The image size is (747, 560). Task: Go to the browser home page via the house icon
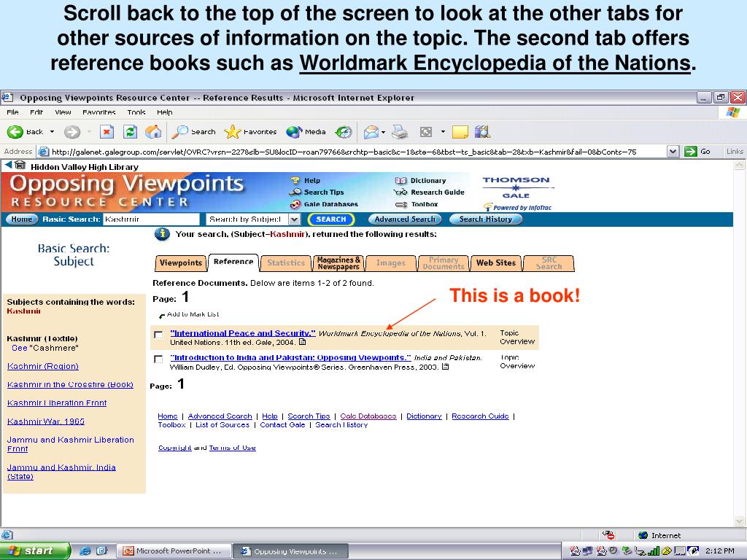[153, 132]
